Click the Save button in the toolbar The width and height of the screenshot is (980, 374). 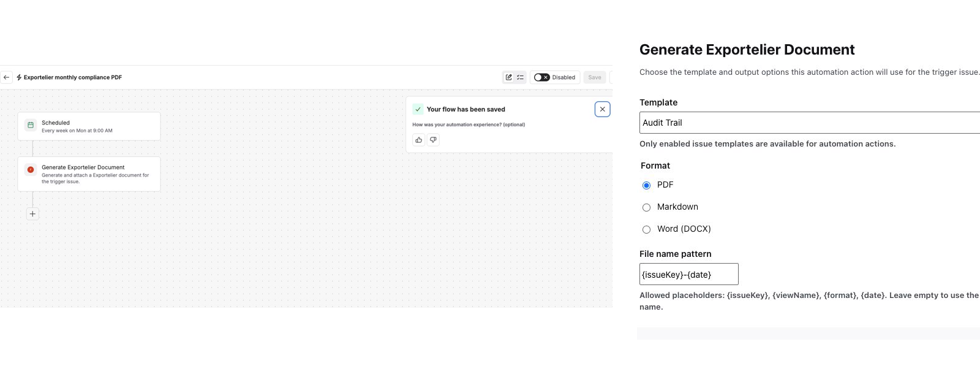(x=595, y=77)
